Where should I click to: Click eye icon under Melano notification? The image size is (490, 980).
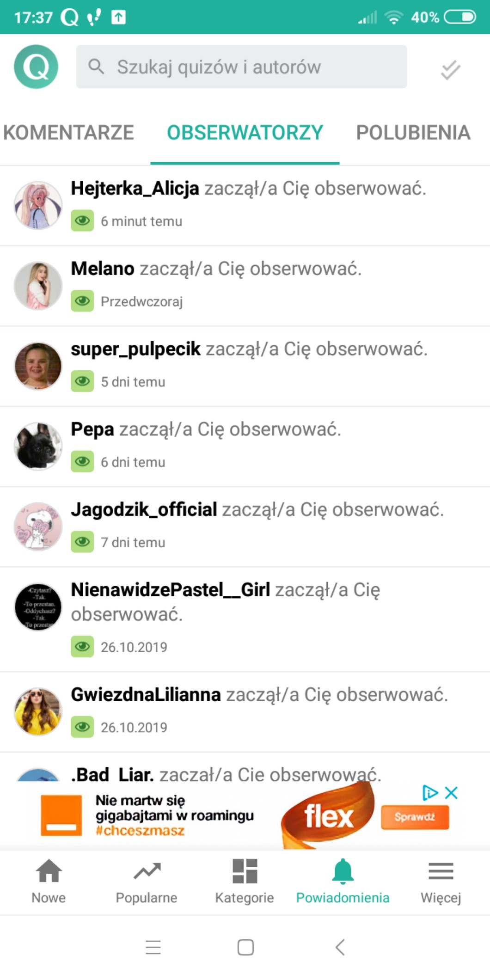click(x=82, y=301)
